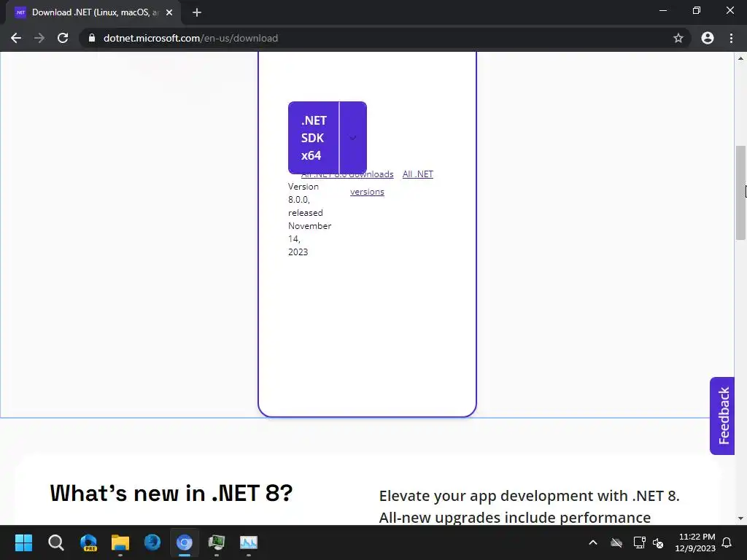Bookmark this page with the star
The height and width of the screenshot is (560, 747).
(678, 38)
